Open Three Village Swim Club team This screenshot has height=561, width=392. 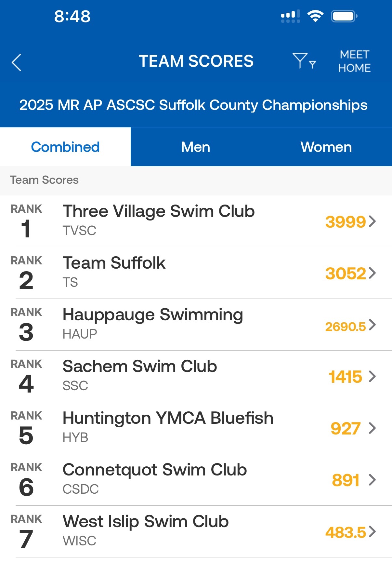click(x=159, y=211)
